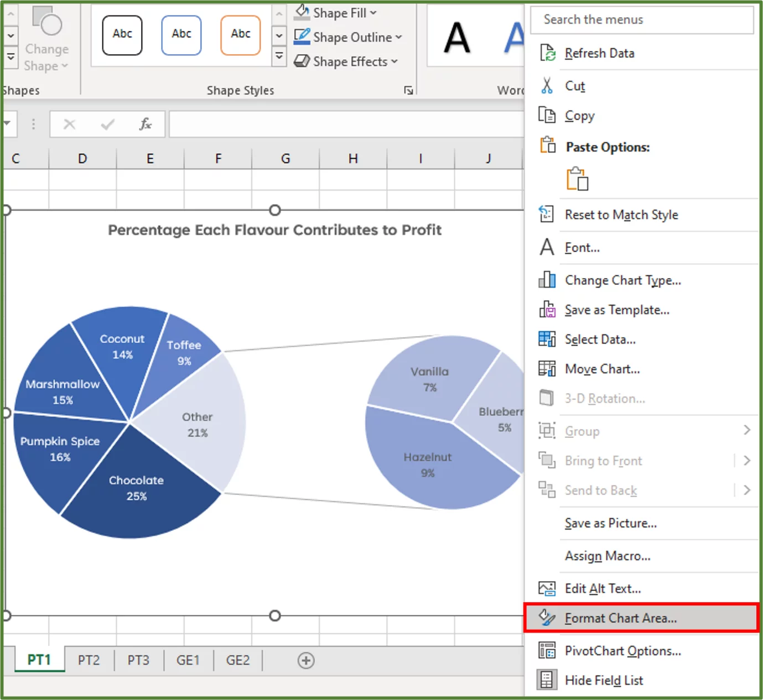Click the PivotChart Options icon
This screenshot has height=700, width=763.
pyautogui.click(x=547, y=651)
